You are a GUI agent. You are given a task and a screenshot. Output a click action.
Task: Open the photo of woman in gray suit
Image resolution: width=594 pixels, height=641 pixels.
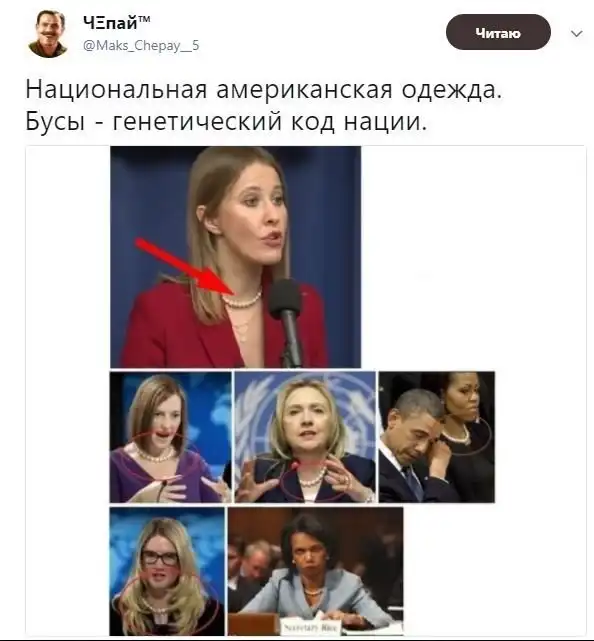(316, 571)
